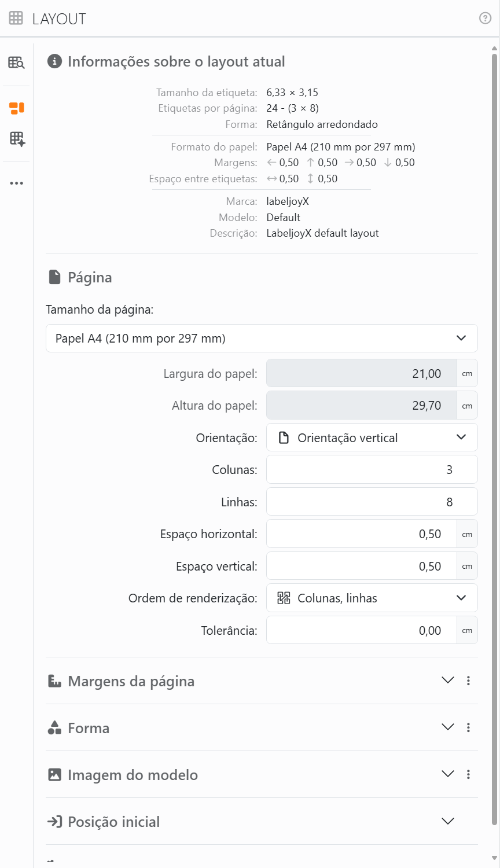The height and width of the screenshot is (868, 500).
Task: Click the Linhas input field
Action: 372,502
